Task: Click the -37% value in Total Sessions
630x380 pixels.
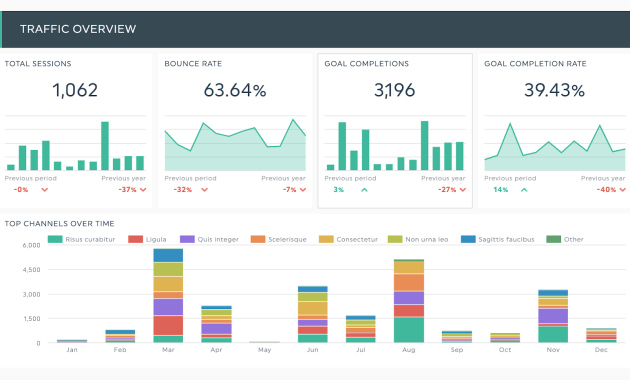Action: (x=127, y=190)
